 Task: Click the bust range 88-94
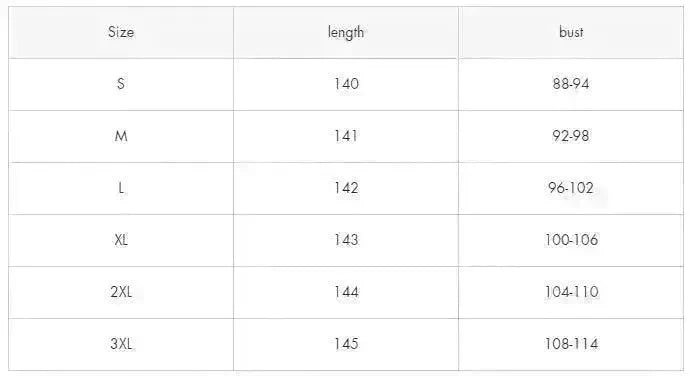[571, 84]
